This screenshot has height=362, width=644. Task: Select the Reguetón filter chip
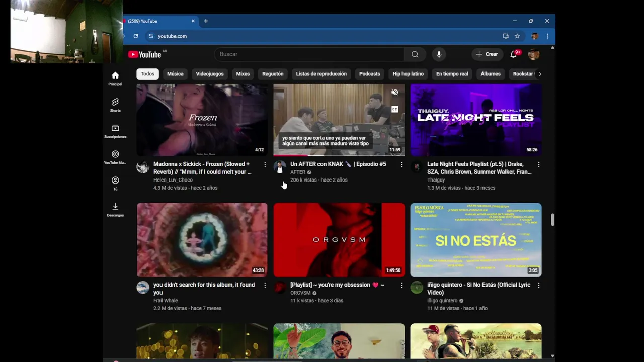point(273,74)
